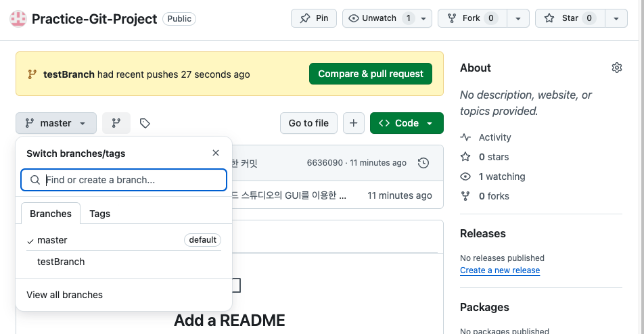Screen dimensions: 644x334
Task: Switch to the Tags tab
Action: pyautogui.click(x=99, y=214)
